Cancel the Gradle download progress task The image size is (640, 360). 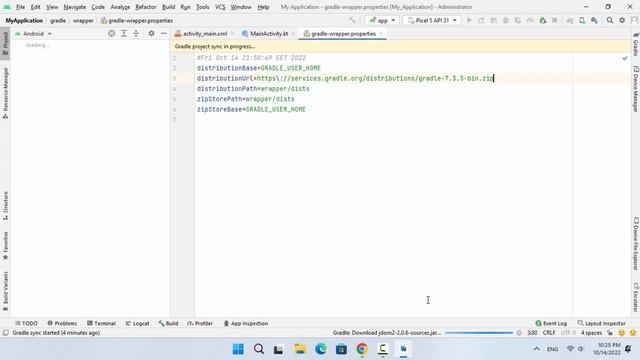519,333
